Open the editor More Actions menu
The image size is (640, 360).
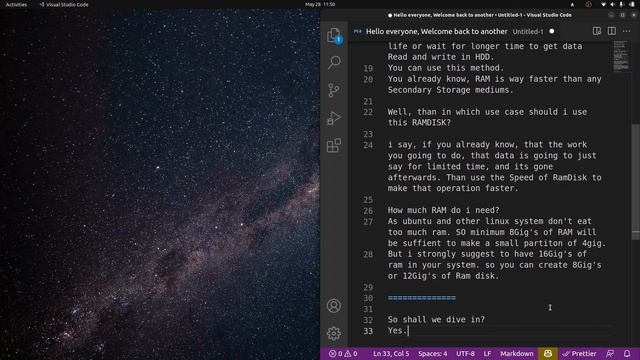[627, 31]
